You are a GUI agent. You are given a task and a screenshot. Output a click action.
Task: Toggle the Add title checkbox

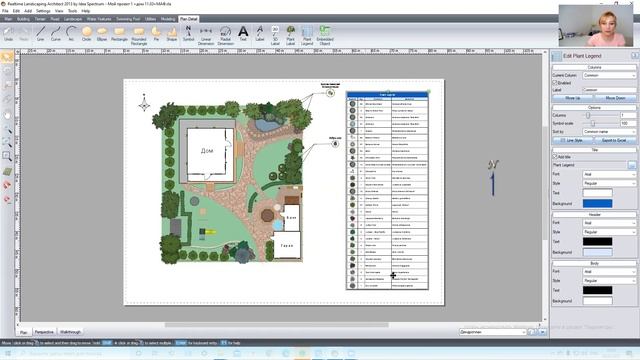(x=555, y=156)
